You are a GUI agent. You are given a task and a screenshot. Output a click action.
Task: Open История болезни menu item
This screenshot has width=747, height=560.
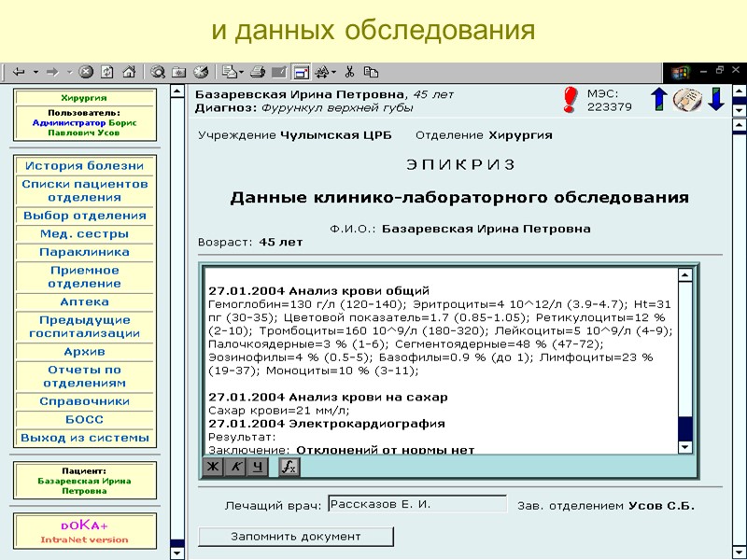coord(84,166)
